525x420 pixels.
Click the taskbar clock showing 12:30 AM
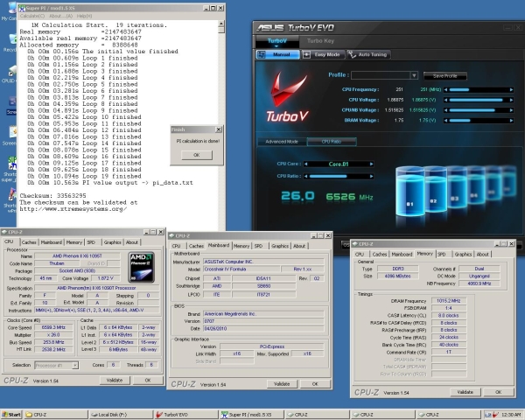click(511, 415)
